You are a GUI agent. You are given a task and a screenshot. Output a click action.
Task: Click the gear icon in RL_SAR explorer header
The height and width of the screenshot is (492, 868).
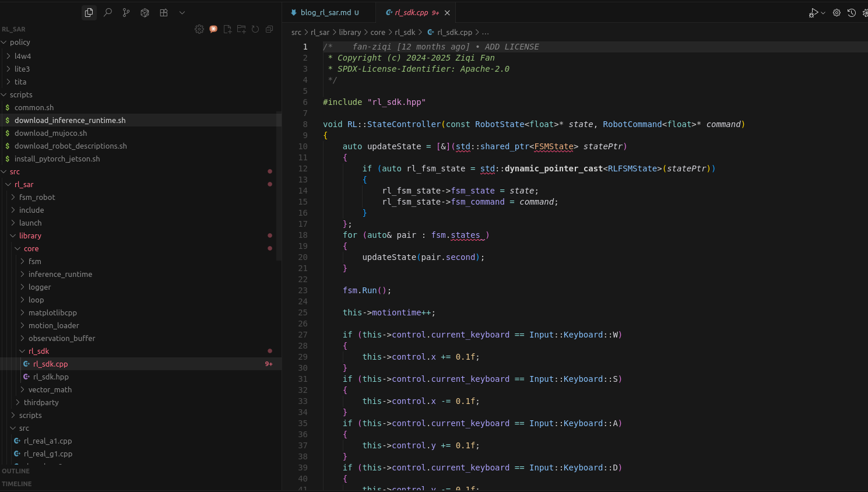199,29
